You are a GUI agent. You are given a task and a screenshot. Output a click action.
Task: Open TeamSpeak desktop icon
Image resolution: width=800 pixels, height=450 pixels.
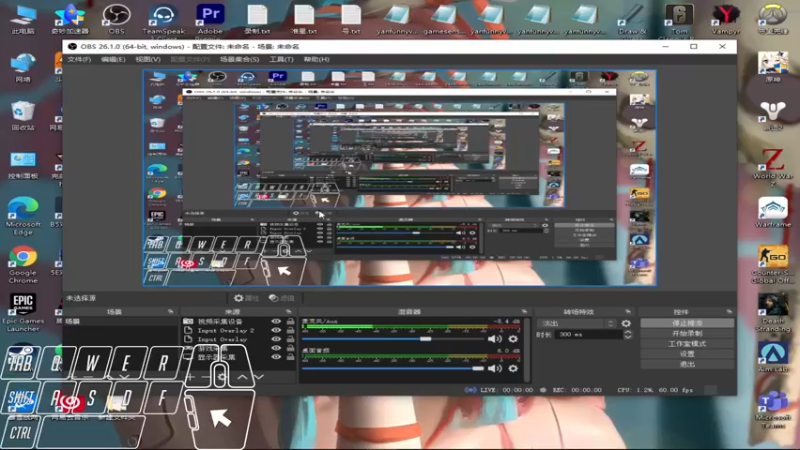click(163, 19)
